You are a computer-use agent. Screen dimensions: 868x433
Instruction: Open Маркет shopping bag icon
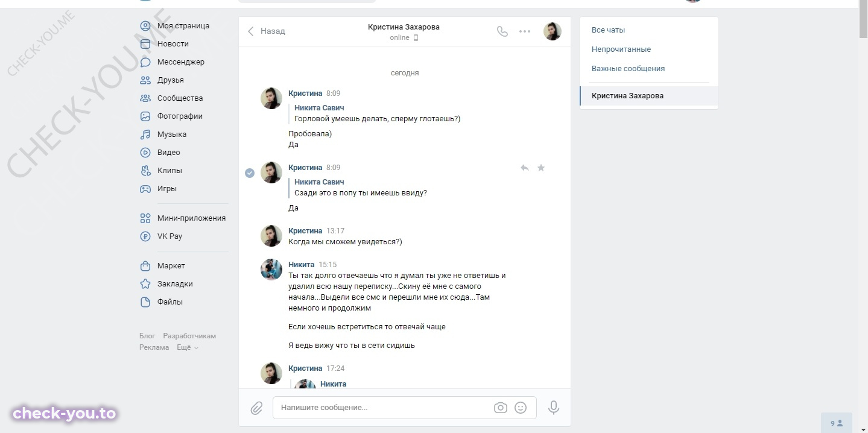coord(145,266)
